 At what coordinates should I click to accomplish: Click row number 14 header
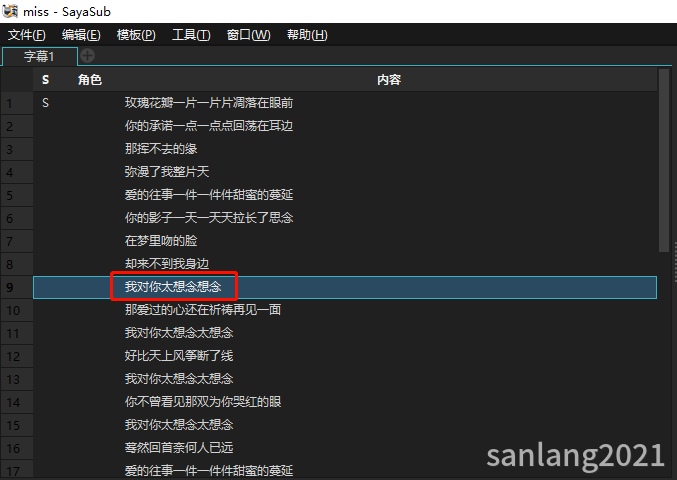(17, 402)
